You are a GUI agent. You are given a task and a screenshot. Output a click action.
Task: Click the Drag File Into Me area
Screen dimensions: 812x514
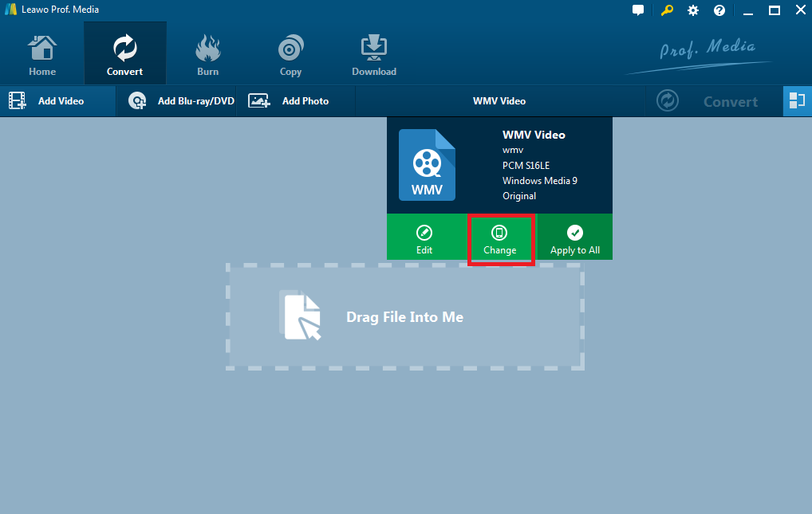(x=405, y=317)
